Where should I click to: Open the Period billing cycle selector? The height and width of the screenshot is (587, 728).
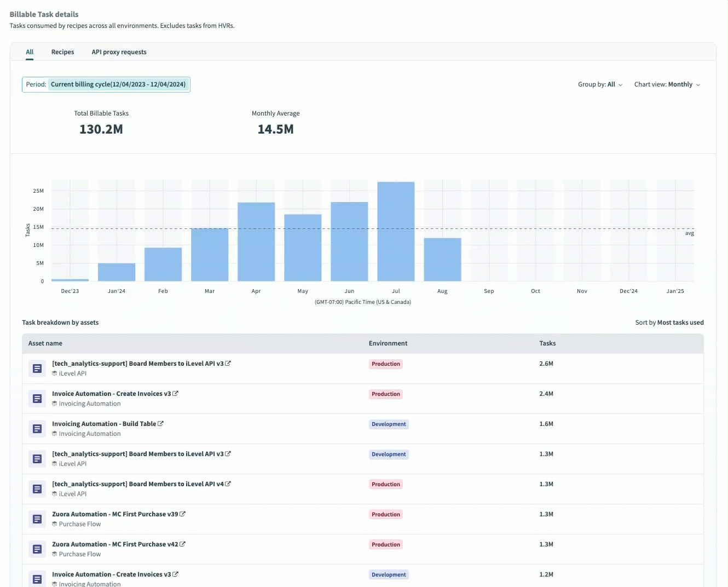(118, 84)
